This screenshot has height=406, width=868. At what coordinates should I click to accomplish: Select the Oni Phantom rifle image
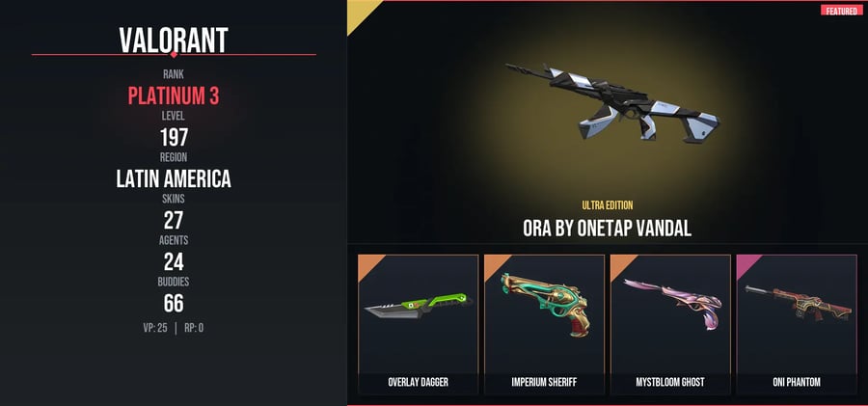point(798,303)
